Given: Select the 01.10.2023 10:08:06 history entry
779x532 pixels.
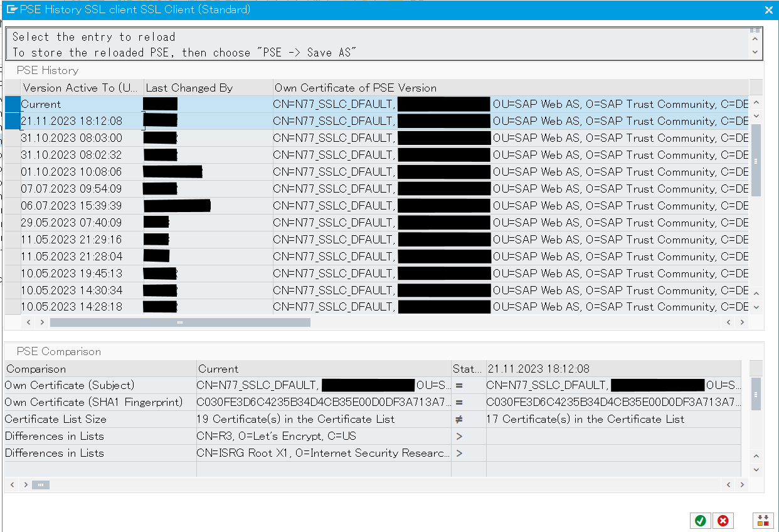Looking at the screenshot, I should point(72,172).
